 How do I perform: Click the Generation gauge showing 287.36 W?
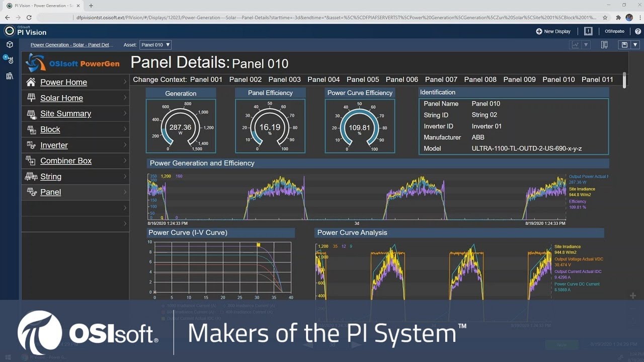point(181,126)
